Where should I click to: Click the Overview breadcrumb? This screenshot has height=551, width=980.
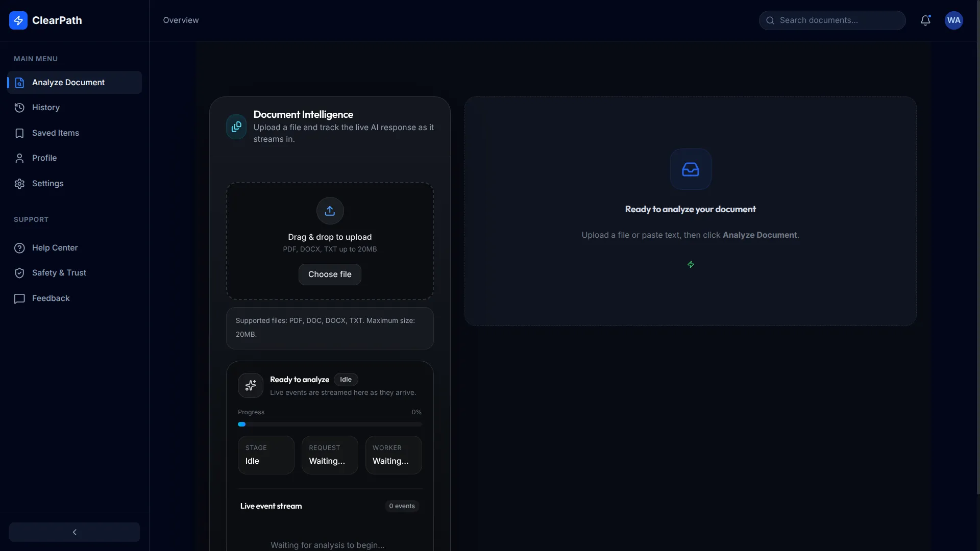pos(181,20)
